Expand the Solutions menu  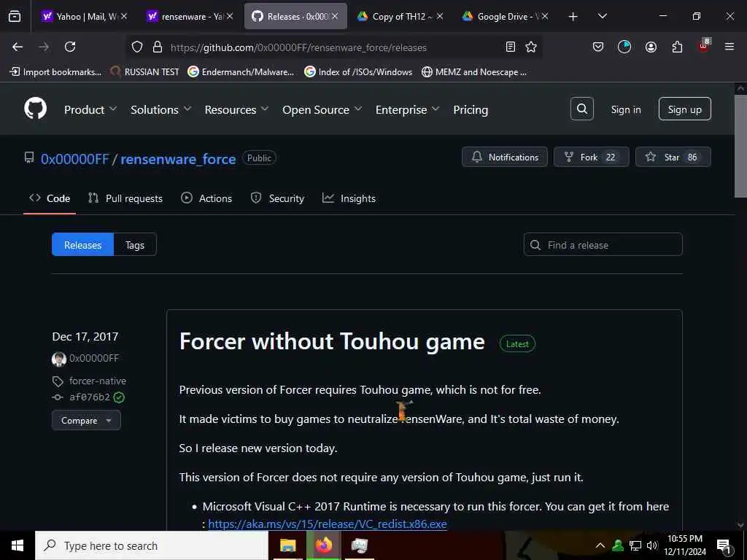click(x=161, y=109)
